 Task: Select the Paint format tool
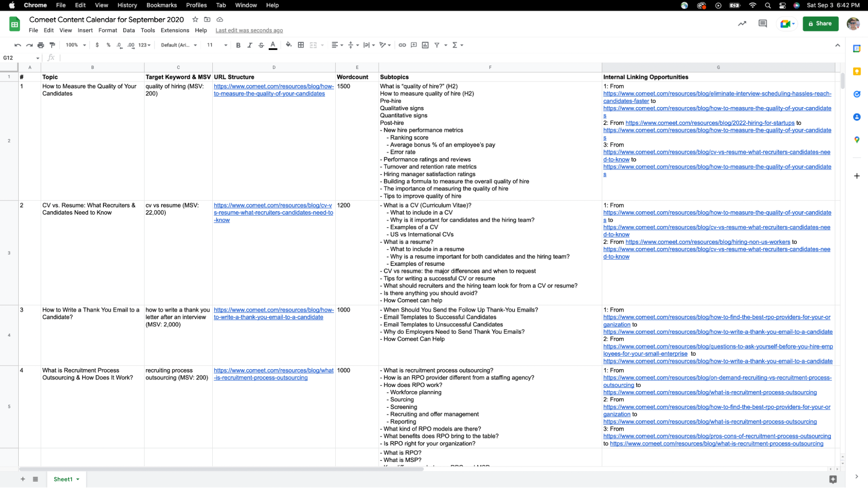pyautogui.click(x=52, y=45)
